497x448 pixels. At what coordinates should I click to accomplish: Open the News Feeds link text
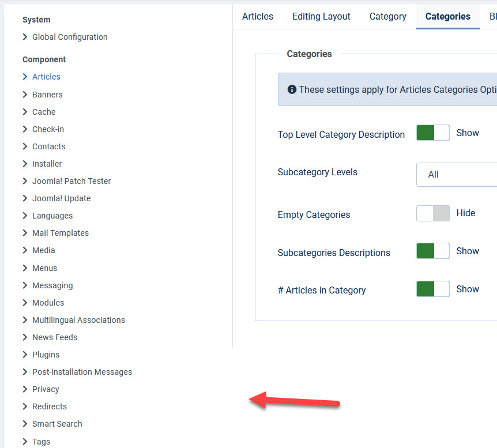(55, 337)
